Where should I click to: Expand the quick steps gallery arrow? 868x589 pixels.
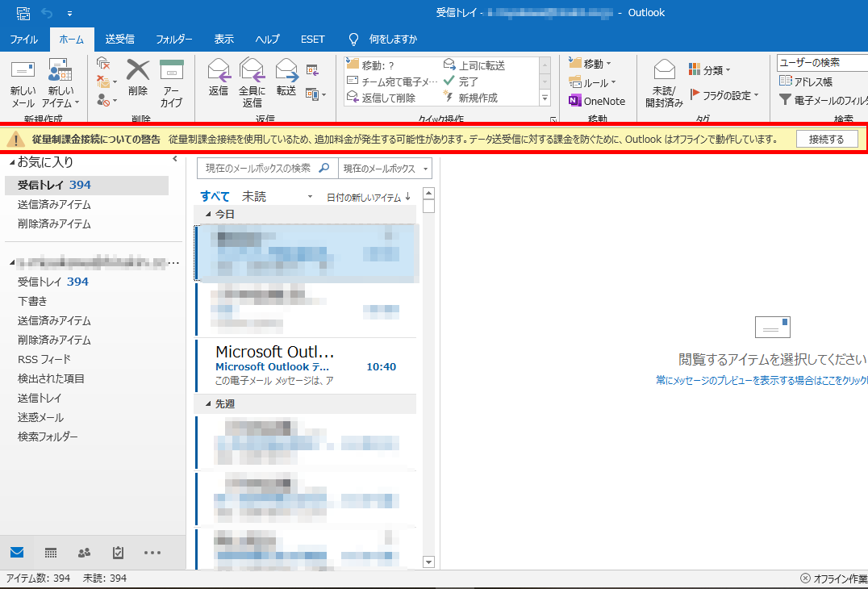(x=545, y=98)
